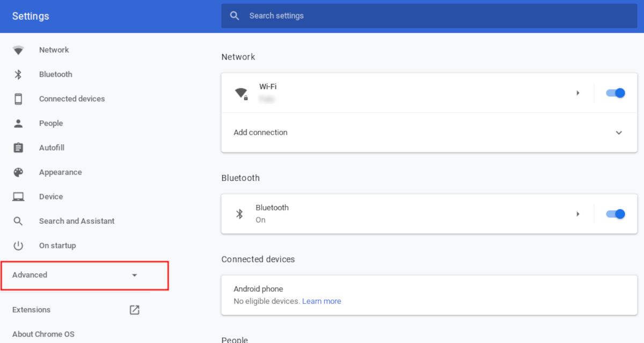Open Bluetooth details with the arrow

coord(578,214)
